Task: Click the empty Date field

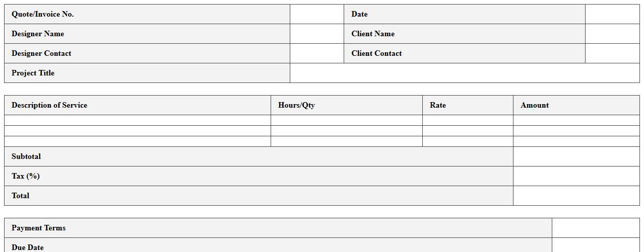Action: tap(612, 14)
